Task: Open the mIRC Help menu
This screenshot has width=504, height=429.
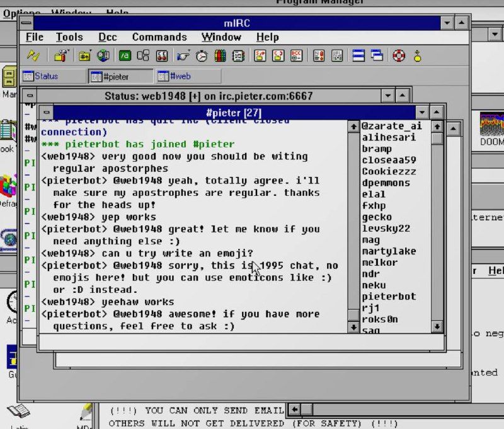Action: tap(267, 37)
